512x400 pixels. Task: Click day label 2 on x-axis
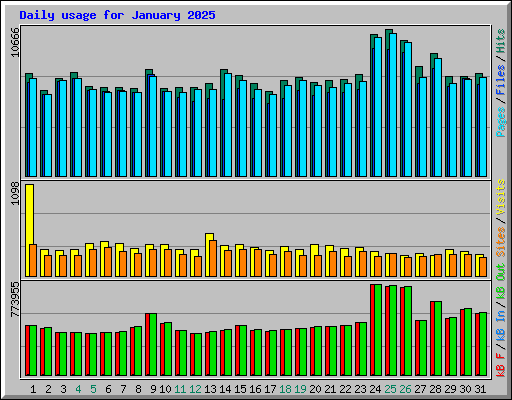(x=48, y=389)
